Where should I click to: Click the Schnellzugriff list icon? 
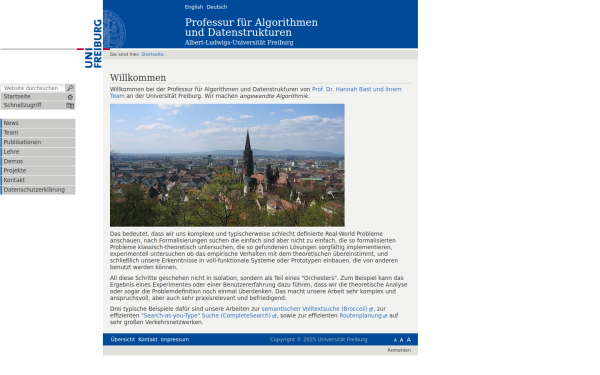(70, 106)
